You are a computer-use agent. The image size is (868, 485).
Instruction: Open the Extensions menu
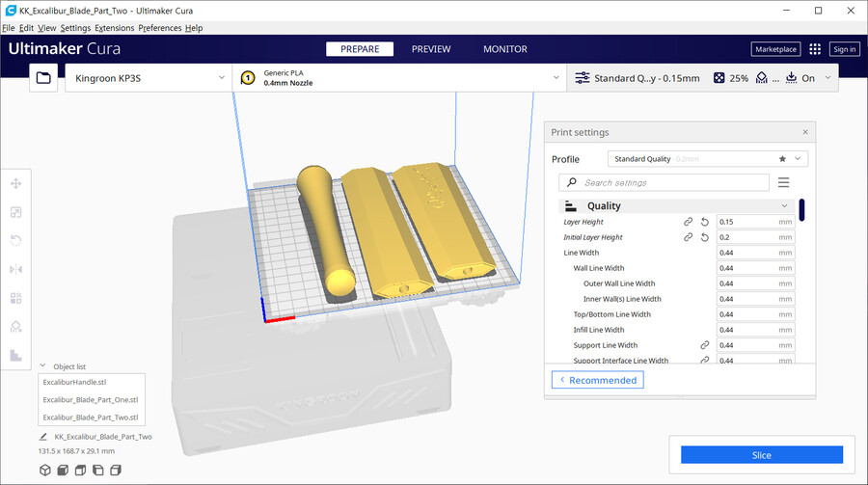click(x=114, y=28)
